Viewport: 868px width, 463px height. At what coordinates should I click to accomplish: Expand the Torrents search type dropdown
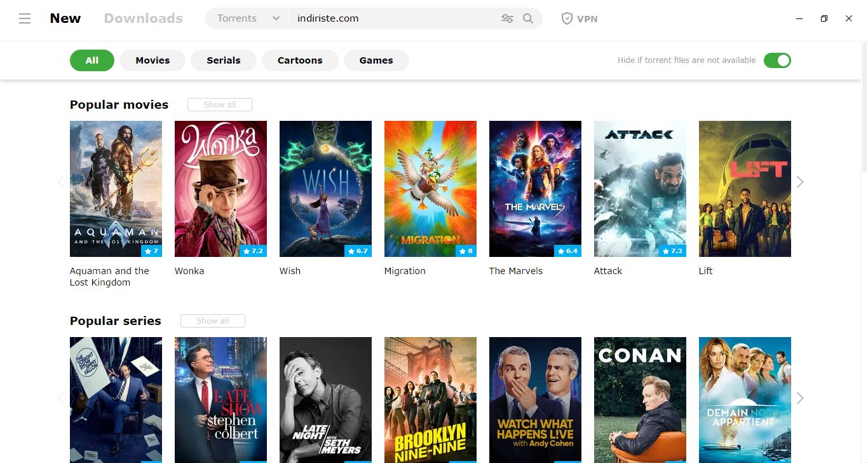point(247,18)
